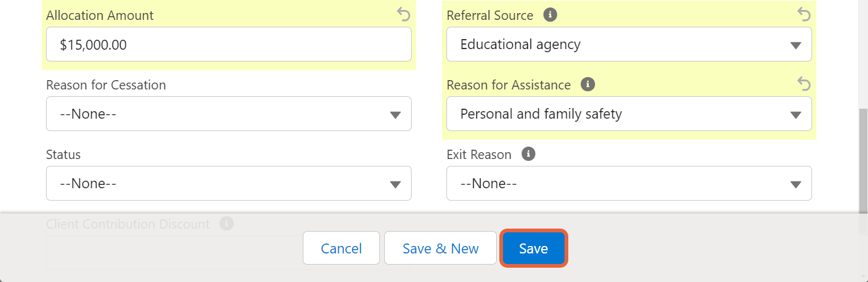Screen dimensions: 868x282
Task: Show info tooltip for Reason for Assistance
Action: (x=588, y=84)
